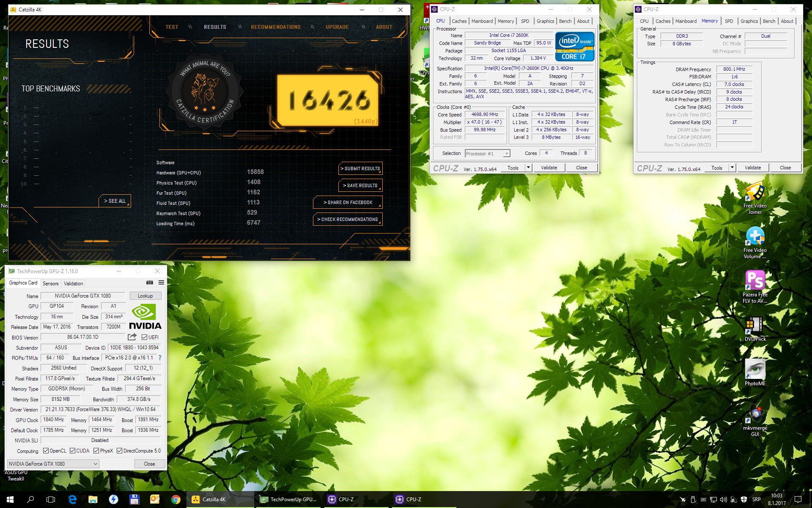Image resolution: width=812 pixels, height=508 pixels.
Task: Click the SUBMIT RESULTS button
Action: click(x=360, y=168)
